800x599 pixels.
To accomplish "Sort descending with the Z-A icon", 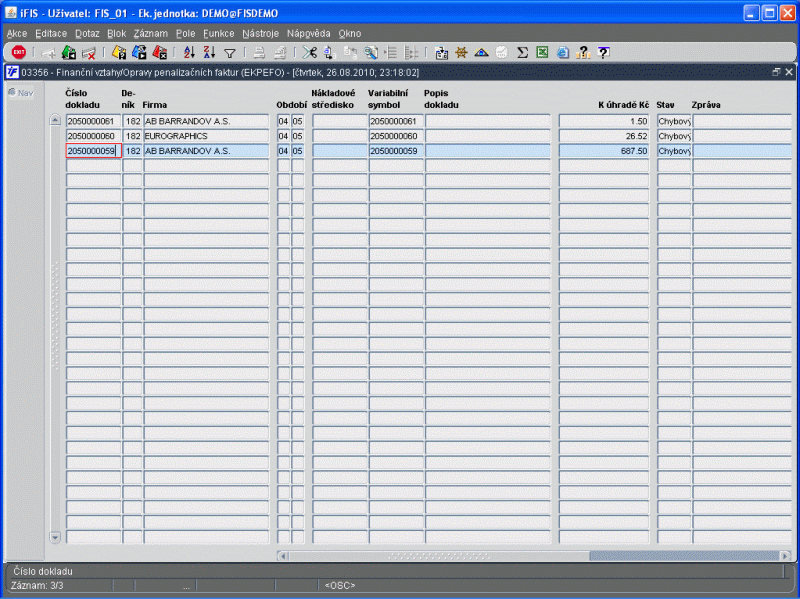I will coord(209,52).
